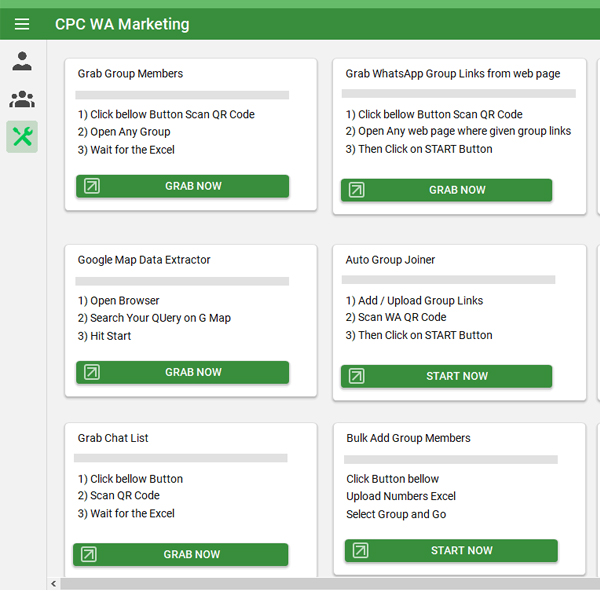Click START NOW under Bulk Add Group Members
Viewport: 600px width, 600px height.
point(451,550)
